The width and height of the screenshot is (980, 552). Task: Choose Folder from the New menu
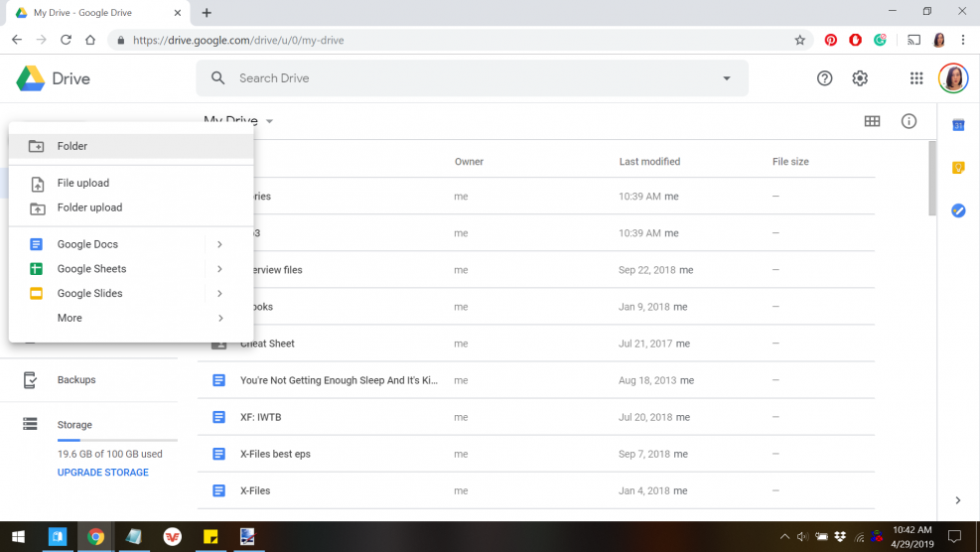(72, 146)
